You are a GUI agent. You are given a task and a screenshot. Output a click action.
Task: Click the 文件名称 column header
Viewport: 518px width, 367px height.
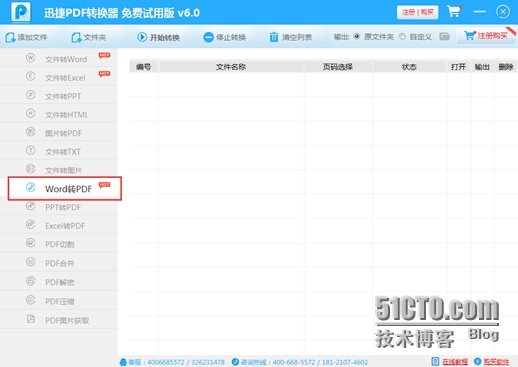tap(231, 67)
